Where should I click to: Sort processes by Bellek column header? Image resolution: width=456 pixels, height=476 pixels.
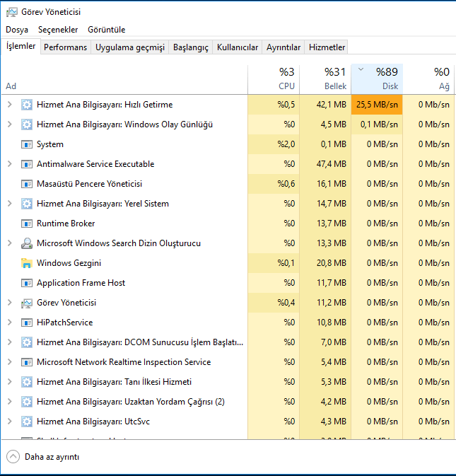click(x=325, y=79)
